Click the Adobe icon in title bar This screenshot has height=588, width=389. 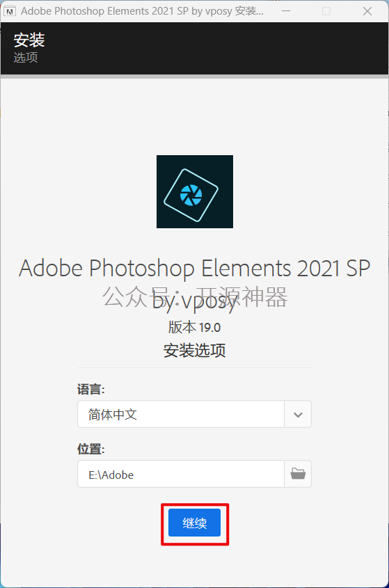pos(9,11)
